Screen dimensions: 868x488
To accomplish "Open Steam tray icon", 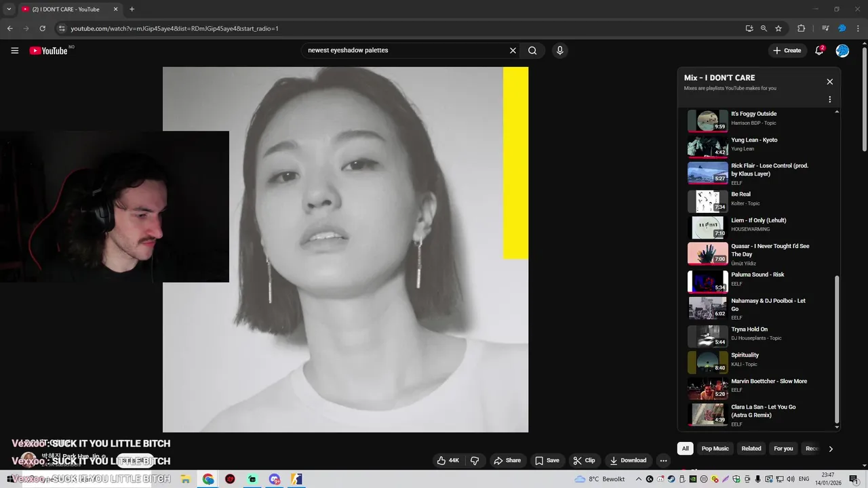I will [671, 479].
